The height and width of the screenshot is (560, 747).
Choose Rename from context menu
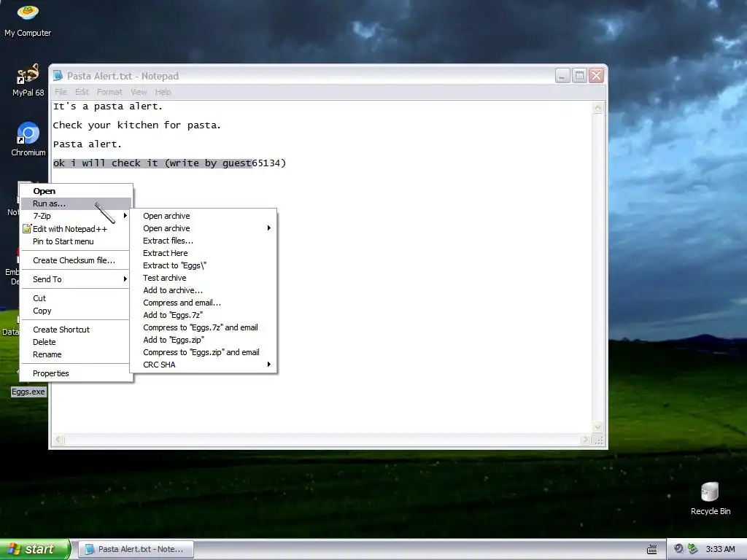[76, 354]
